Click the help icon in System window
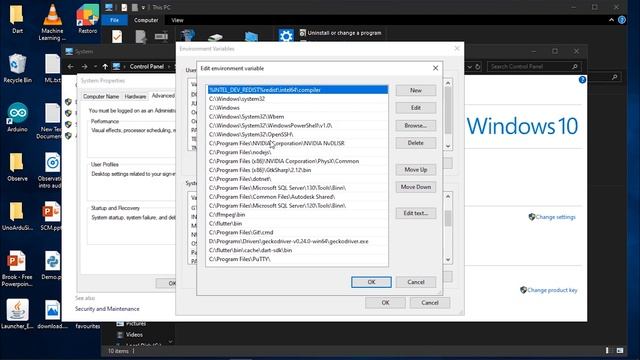 tap(582, 80)
